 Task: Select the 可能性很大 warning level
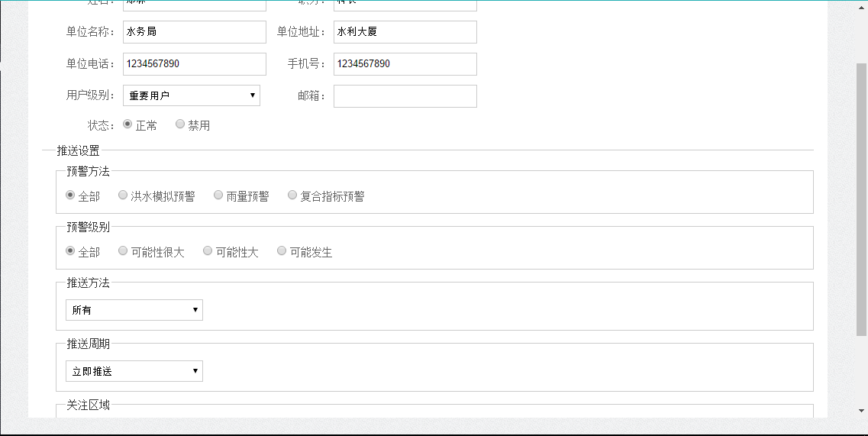click(123, 251)
